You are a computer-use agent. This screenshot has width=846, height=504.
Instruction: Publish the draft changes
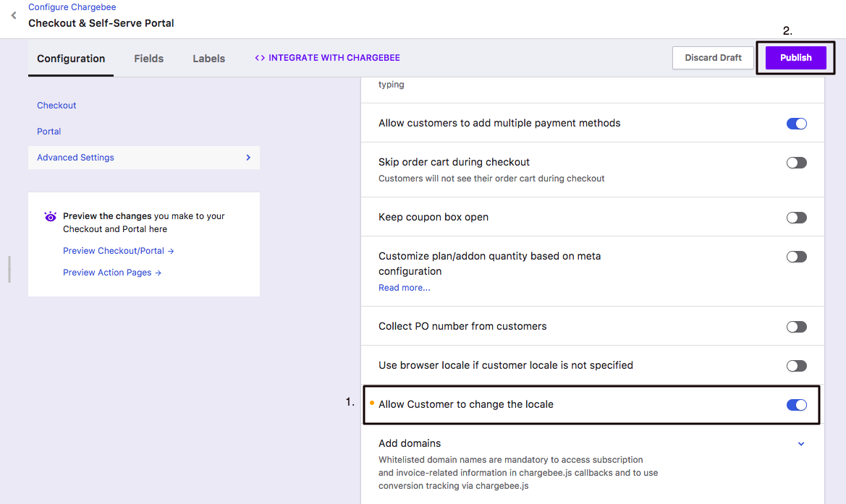pos(795,57)
